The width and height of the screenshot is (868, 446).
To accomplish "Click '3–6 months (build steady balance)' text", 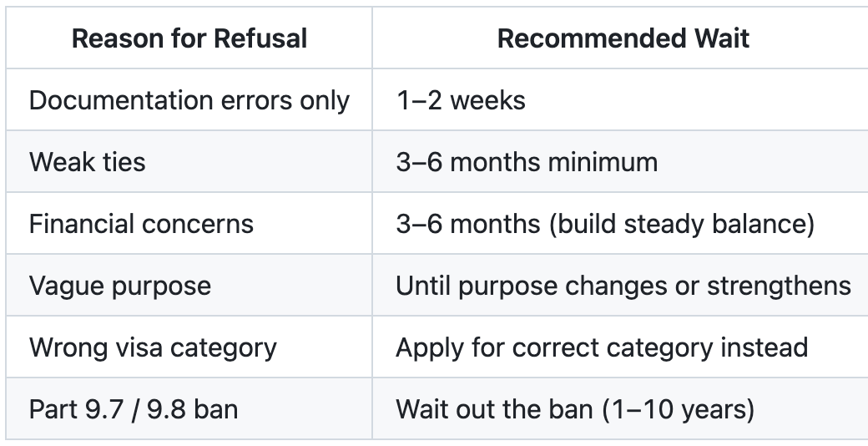I will click(x=605, y=225).
